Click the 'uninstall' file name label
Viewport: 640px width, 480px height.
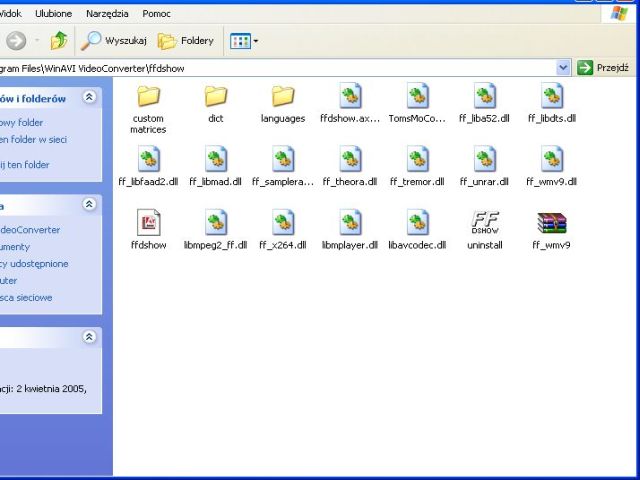[484, 245]
